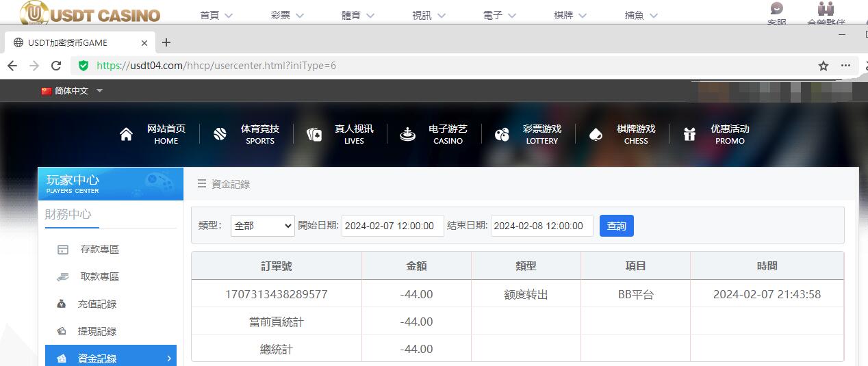Click the 查詢 search button
This screenshot has width=868, height=366.
pyautogui.click(x=617, y=226)
